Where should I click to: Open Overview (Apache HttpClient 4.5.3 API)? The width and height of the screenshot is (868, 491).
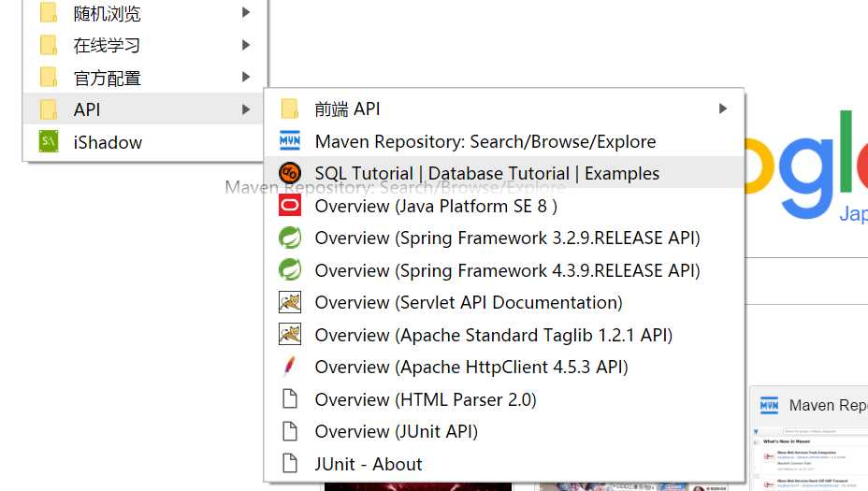tap(504, 367)
